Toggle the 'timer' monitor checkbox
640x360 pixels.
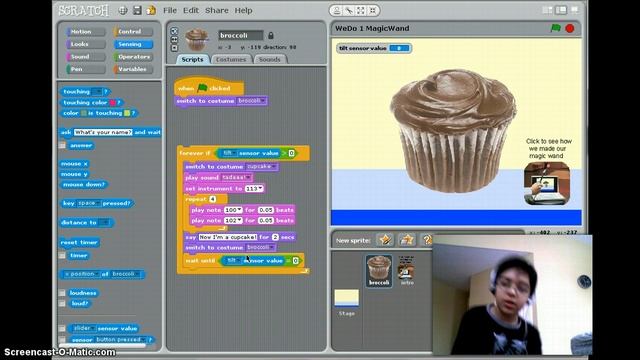(x=62, y=256)
